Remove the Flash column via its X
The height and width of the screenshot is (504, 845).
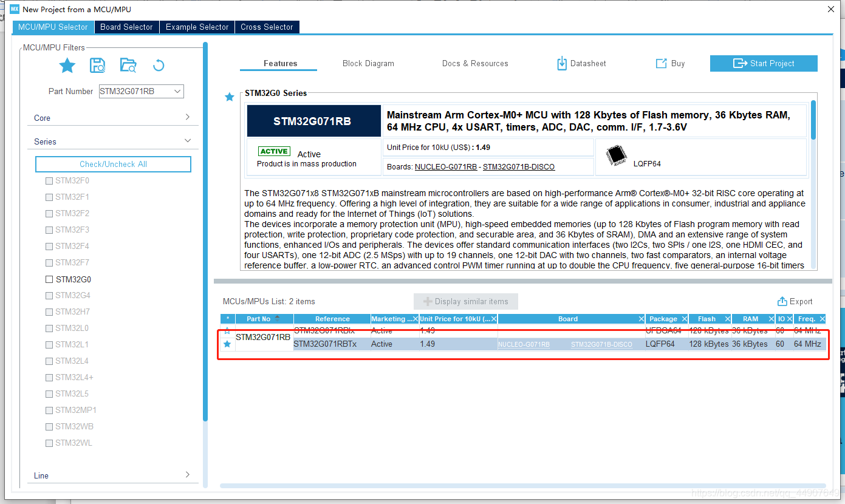click(x=728, y=319)
